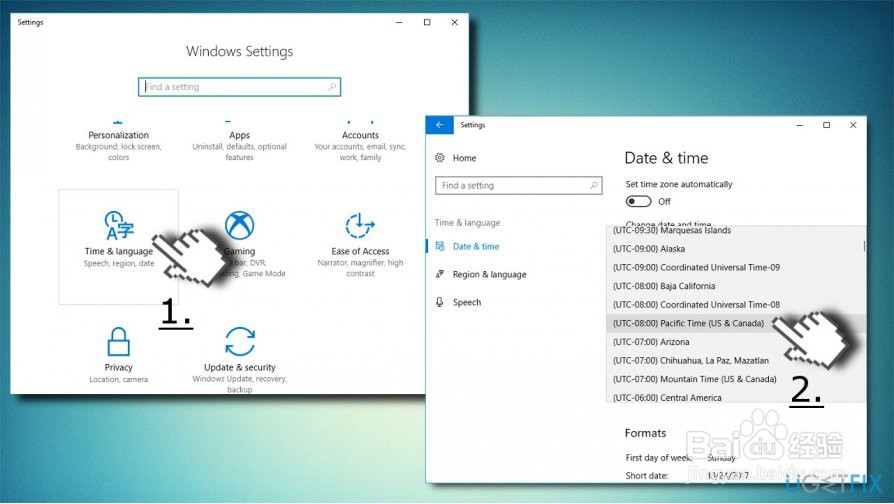
Task: Close the Windows Settings window
Action: pyautogui.click(x=454, y=22)
